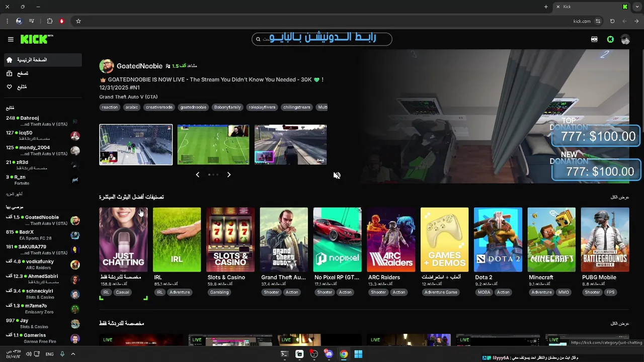
Task: Open SAKURA779 recommended channel
Action: point(43,250)
